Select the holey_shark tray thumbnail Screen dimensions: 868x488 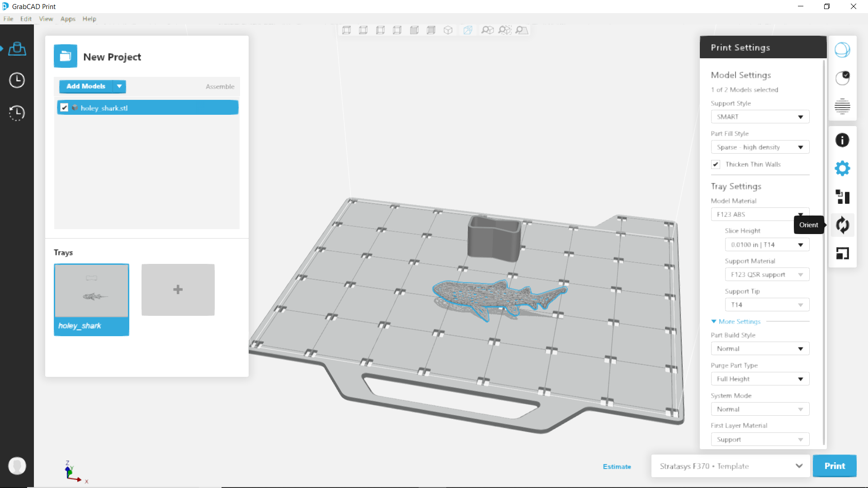pos(91,300)
